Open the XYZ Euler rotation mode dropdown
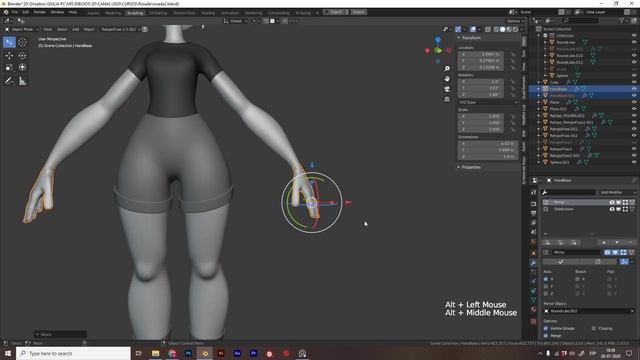This screenshot has height=360, width=640. [x=488, y=102]
